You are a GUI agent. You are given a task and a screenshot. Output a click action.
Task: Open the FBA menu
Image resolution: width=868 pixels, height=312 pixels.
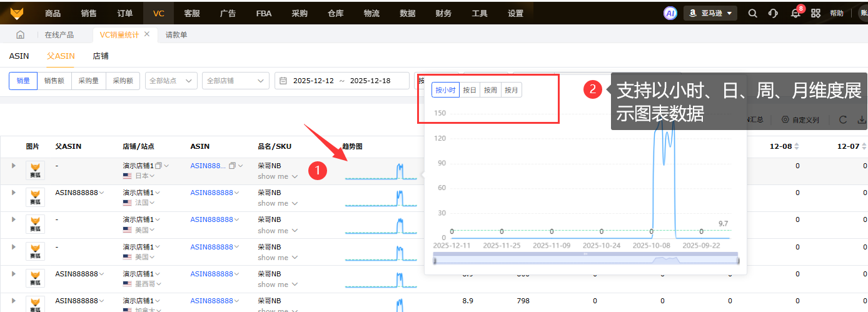tap(263, 13)
